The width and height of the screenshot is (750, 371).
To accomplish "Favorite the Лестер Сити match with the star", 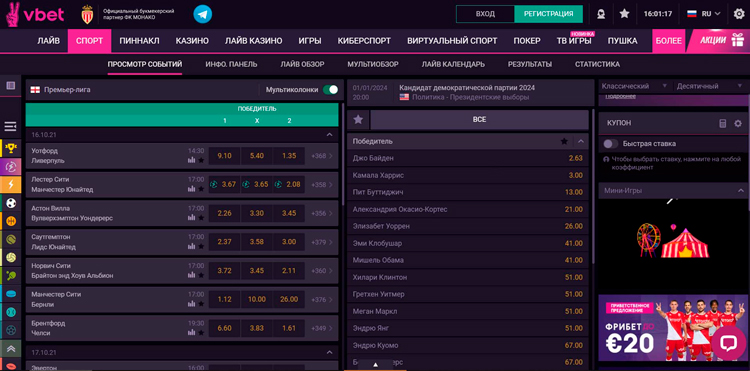I will point(201,189).
